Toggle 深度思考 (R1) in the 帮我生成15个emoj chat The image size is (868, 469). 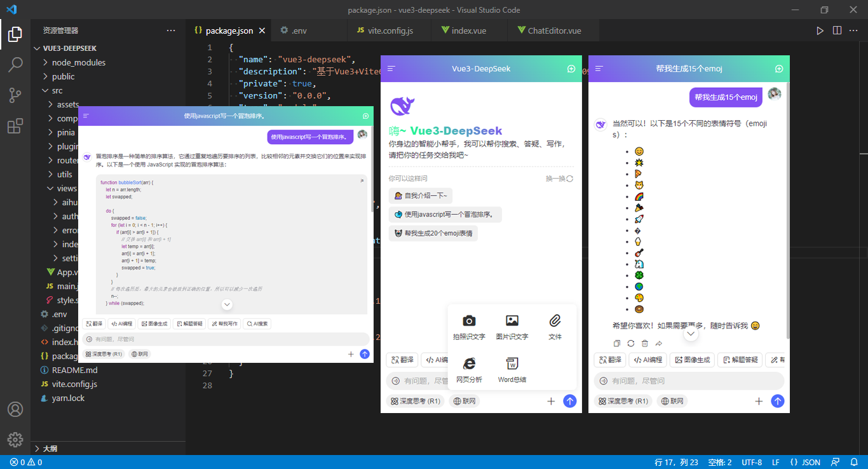(623, 401)
